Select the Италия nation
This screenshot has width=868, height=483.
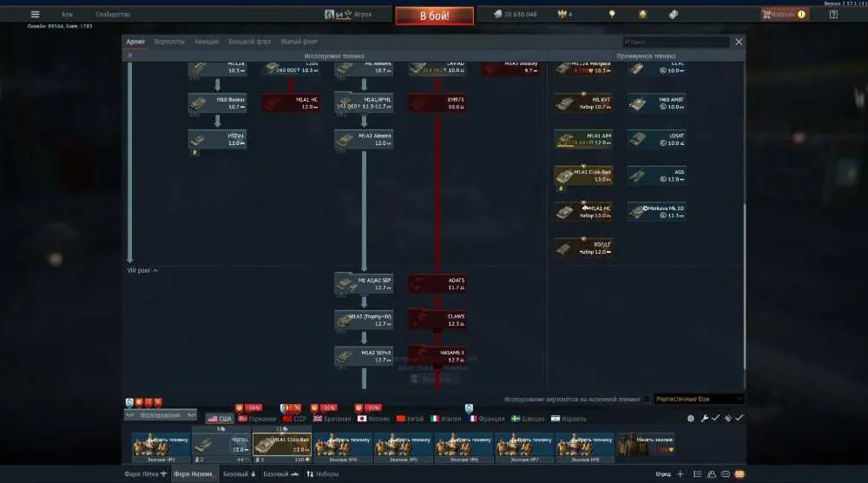(446, 419)
